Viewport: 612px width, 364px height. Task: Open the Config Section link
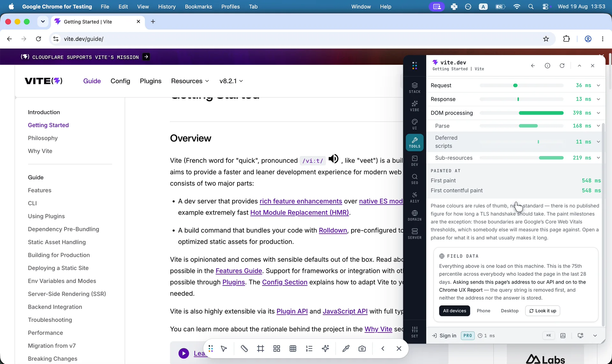pyautogui.click(x=285, y=282)
